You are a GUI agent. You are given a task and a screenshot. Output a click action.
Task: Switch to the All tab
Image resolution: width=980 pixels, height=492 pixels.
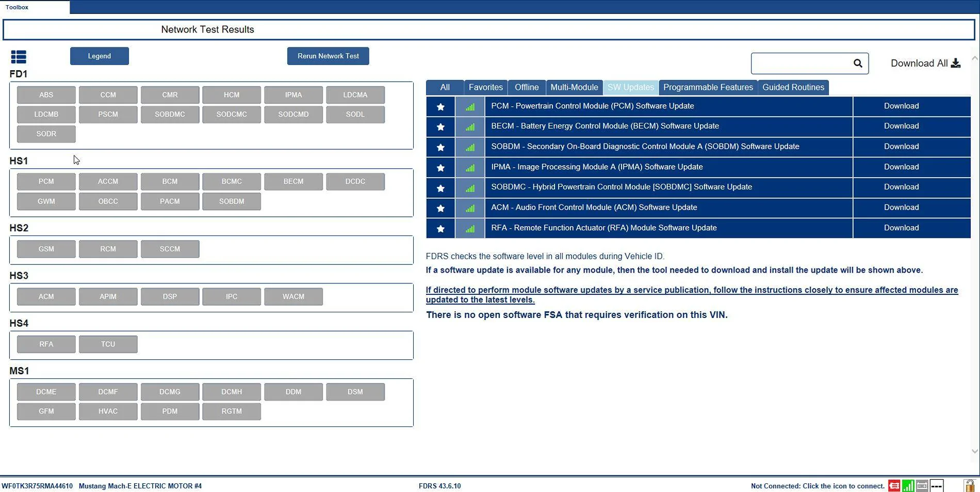click(445, 87)
